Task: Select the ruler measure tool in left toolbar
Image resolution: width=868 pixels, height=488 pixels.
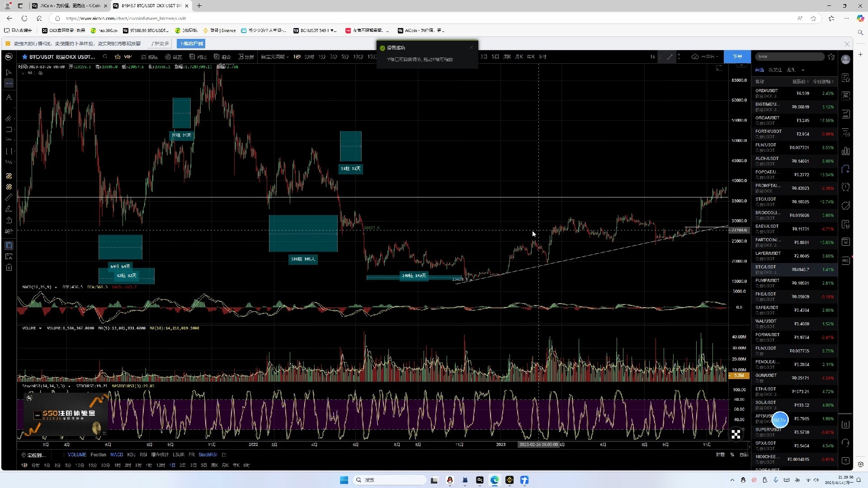Action: (x=9, y=197)
